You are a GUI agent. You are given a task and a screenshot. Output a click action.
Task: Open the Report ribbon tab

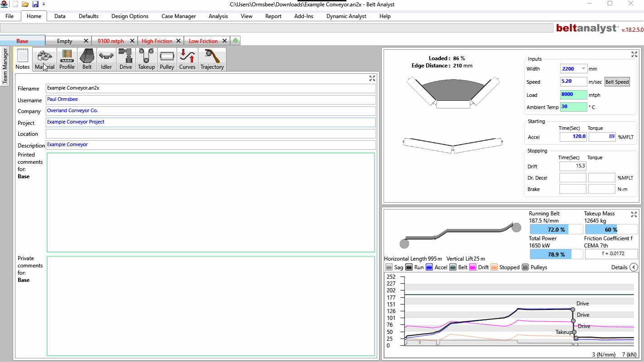274,16
